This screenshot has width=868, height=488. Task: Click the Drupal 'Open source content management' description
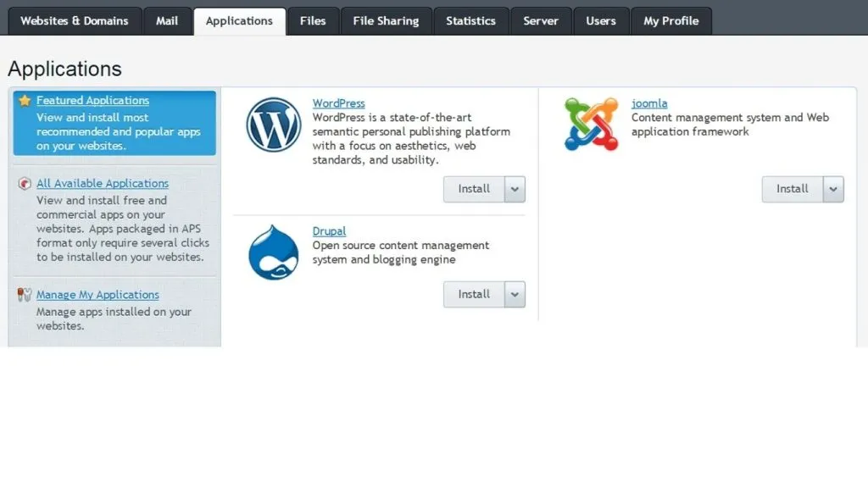tap(401, 252)
